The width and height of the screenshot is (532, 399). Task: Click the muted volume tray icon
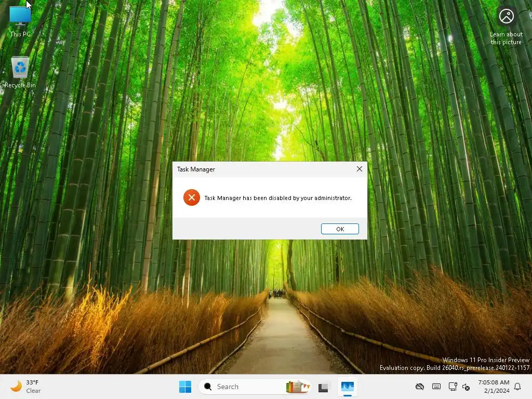466,387
